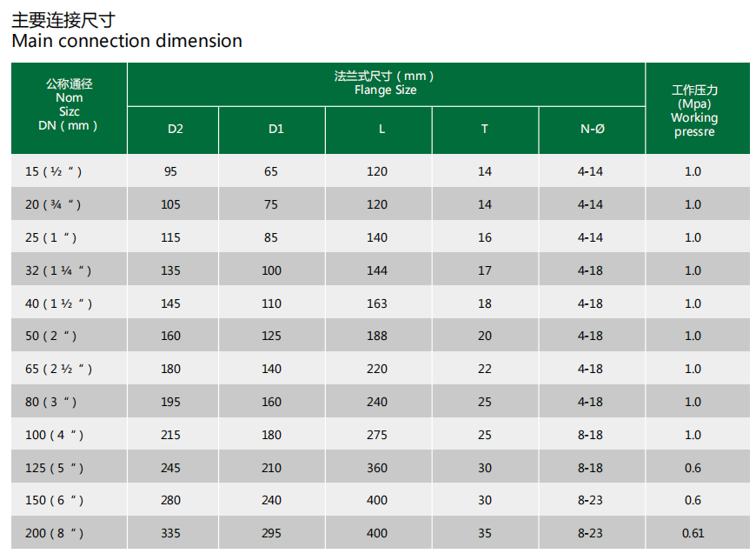Select the 200 (8") row label
The width and height of the screenshot is (756, 560).
(x=56, y=533)
